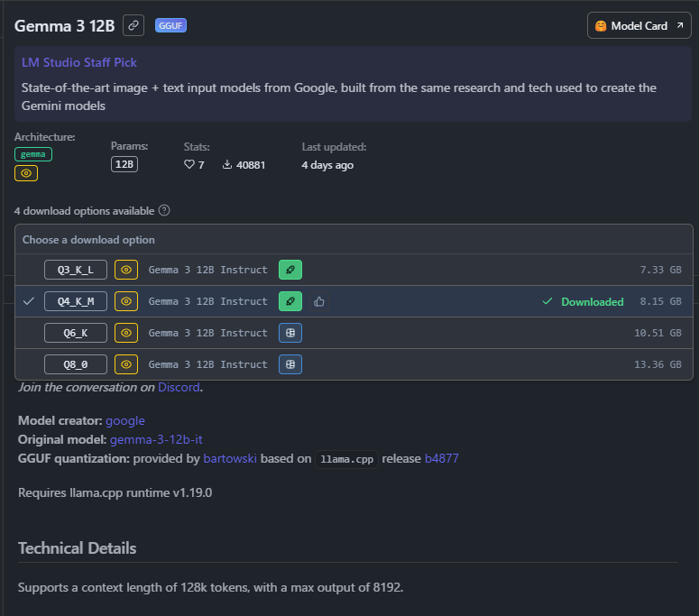Click Gemma 3 12B Instruct in Q3_K_L row
This screenshot has width=699, height=616.
(x=207, y=270)
